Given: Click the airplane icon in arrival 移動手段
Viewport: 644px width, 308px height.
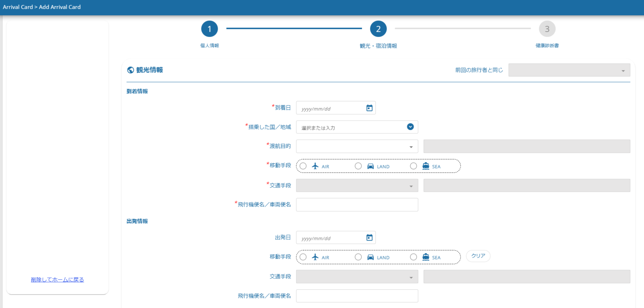Looking at the screenshot, I should [x=315, y=166].
